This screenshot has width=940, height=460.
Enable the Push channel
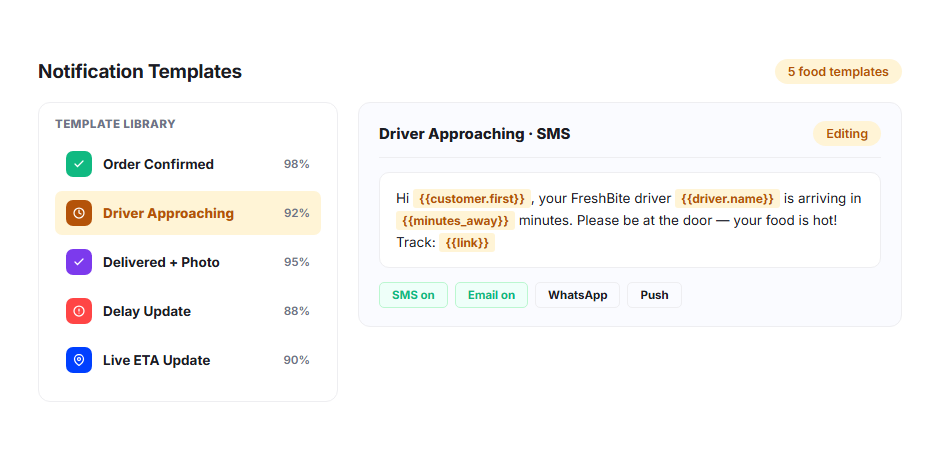654,295
